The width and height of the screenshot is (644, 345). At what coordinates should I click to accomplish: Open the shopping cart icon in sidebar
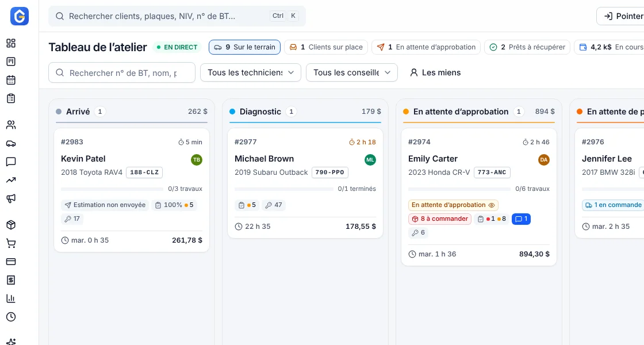click(11, 243)
